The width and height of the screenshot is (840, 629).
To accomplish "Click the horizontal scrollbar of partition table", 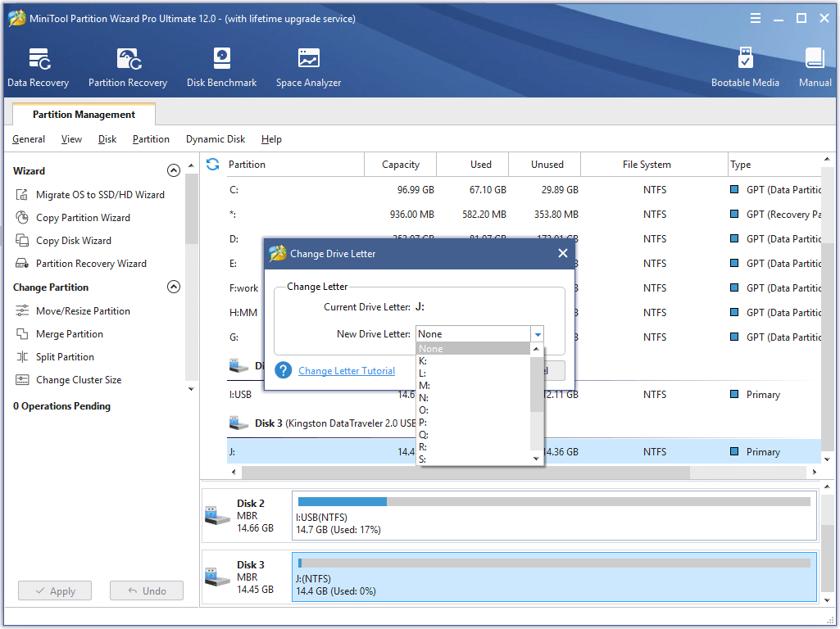I will point(465,472).
